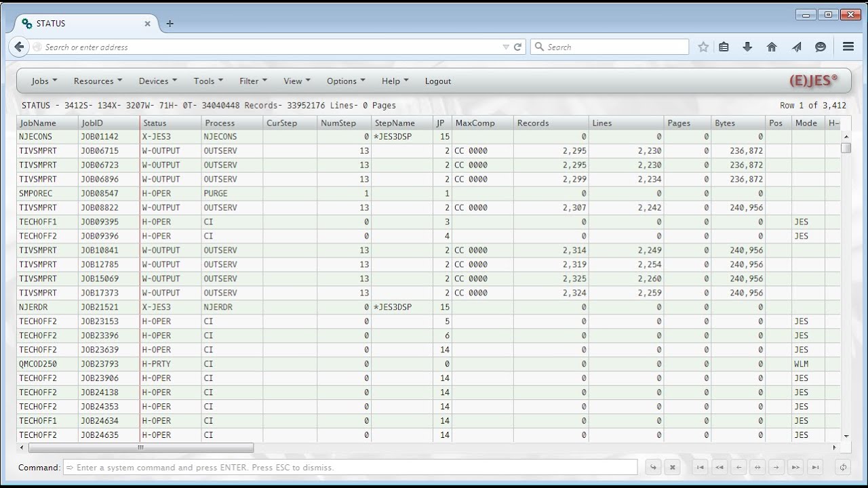
Task: Sort by JobID column header
Action: [x=109, y=123]
